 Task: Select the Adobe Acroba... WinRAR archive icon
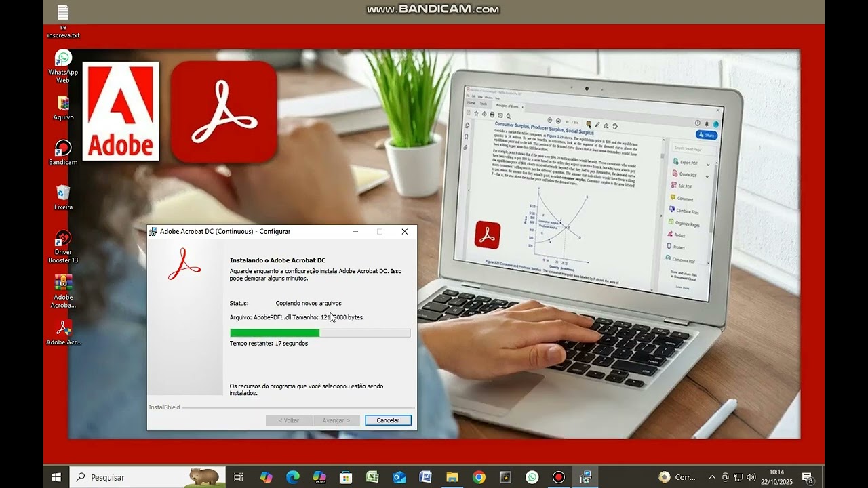coord(63,291)
